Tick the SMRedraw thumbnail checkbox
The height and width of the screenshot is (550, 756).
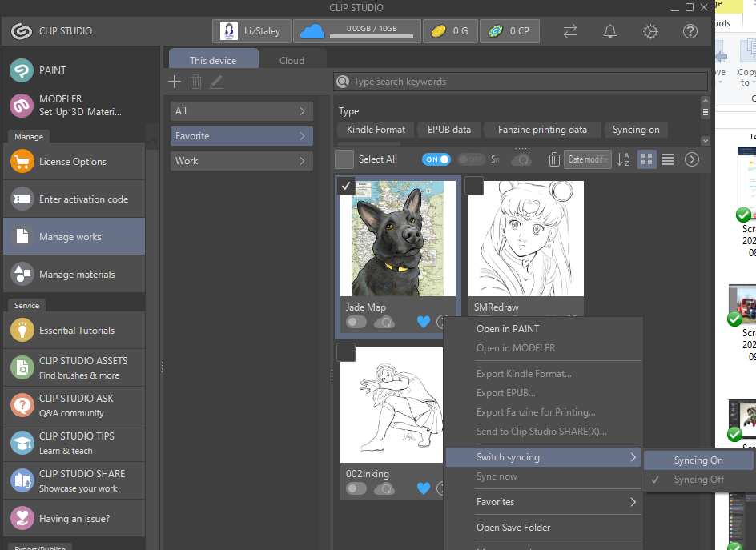click(x=474, y=186)
